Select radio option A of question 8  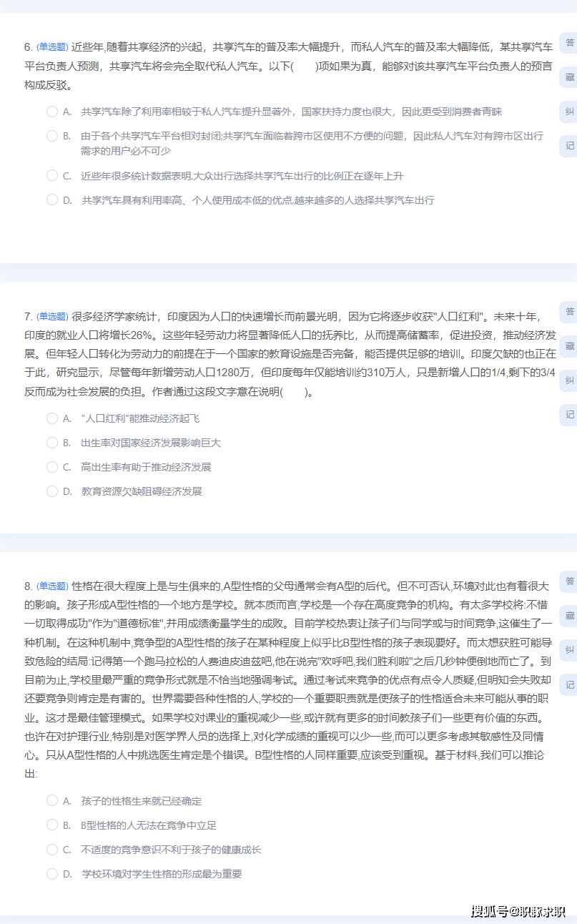(x=52, y=800)
